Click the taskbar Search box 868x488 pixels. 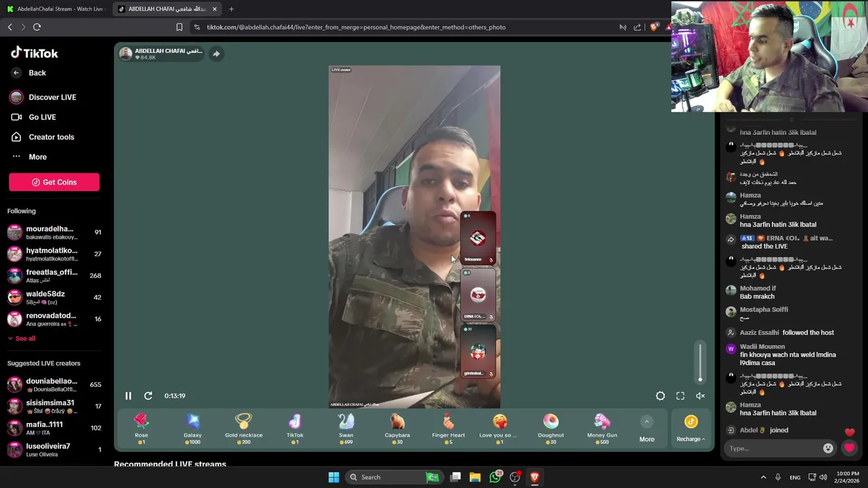(393, 477)
